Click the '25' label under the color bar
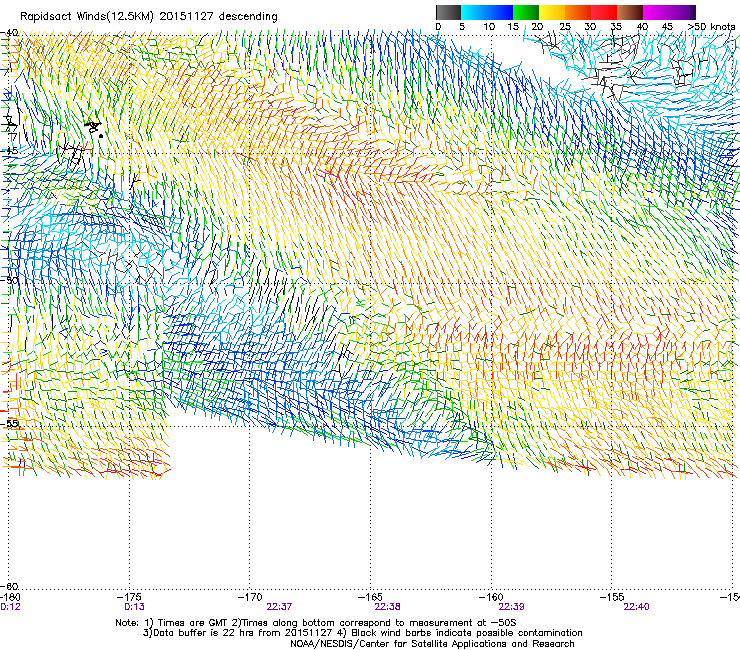The image size is (740, 650). coord(565,27)
